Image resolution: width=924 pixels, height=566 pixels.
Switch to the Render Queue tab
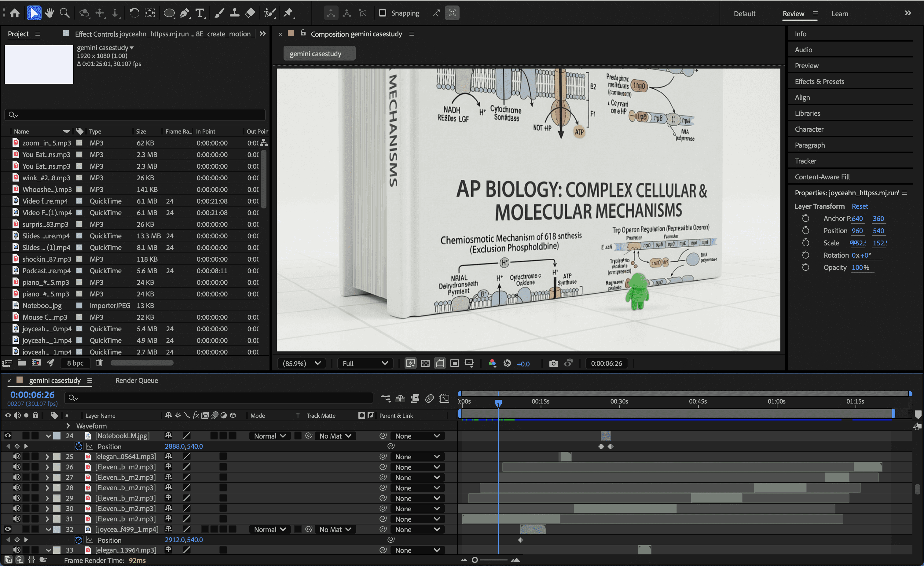pyautogui.click(x=137, y=380)
